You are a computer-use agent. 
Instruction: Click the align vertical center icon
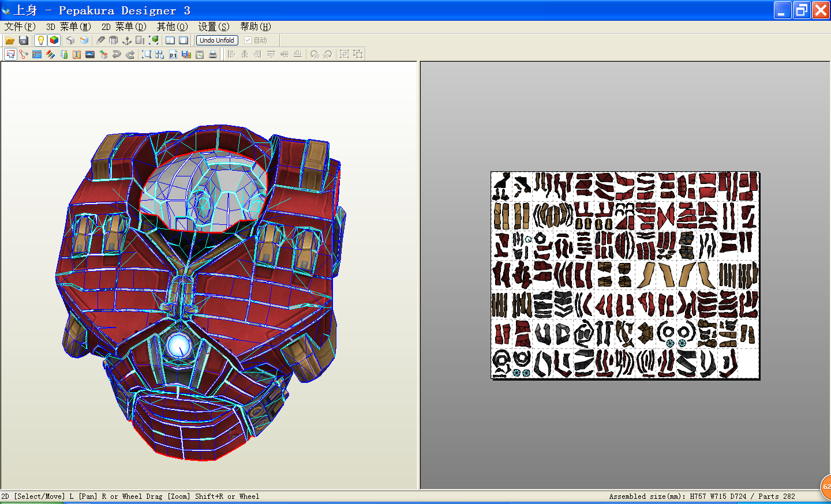pyautogui.click(x=285, y=54)
